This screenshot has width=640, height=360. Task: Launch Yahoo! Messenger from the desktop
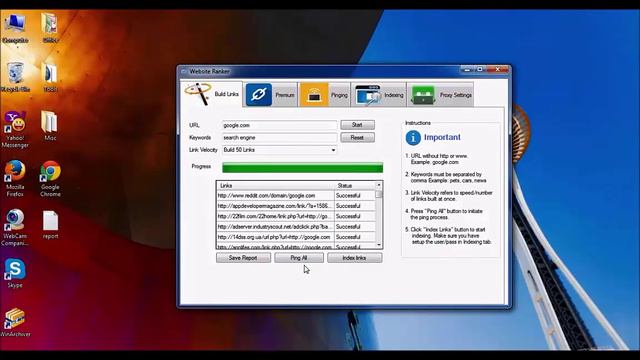[x=15, y=129]
